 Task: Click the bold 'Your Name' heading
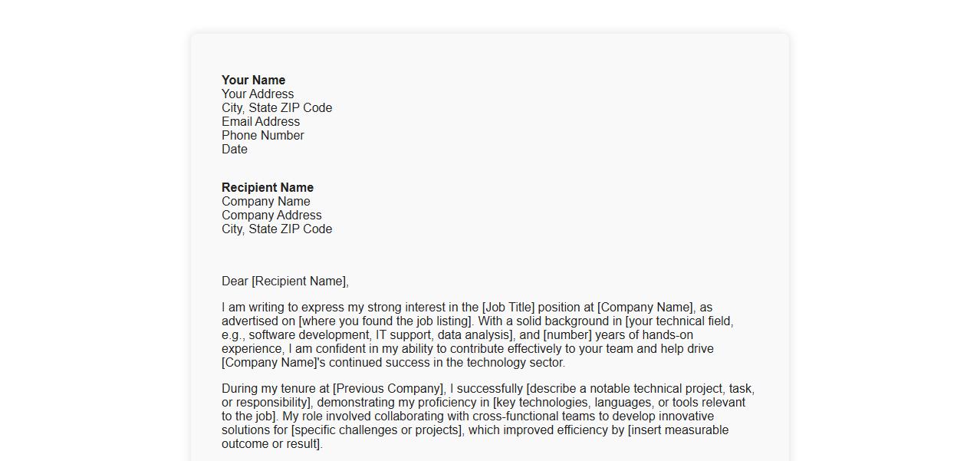point(253,81)
